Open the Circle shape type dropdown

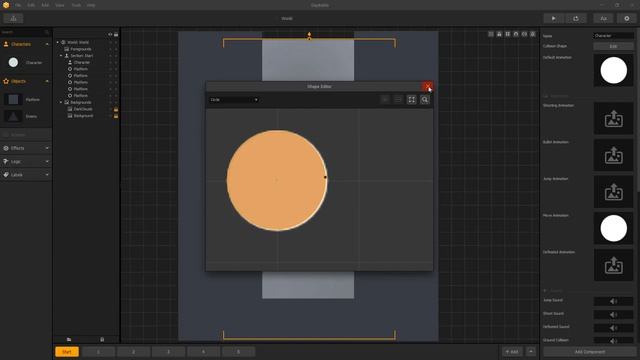point(234,100)
